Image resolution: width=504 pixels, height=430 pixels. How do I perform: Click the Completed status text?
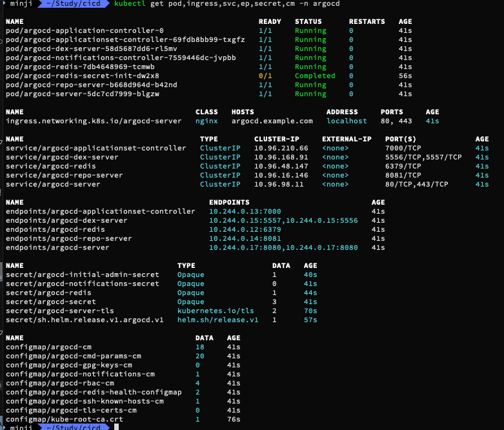pos(315,76)
